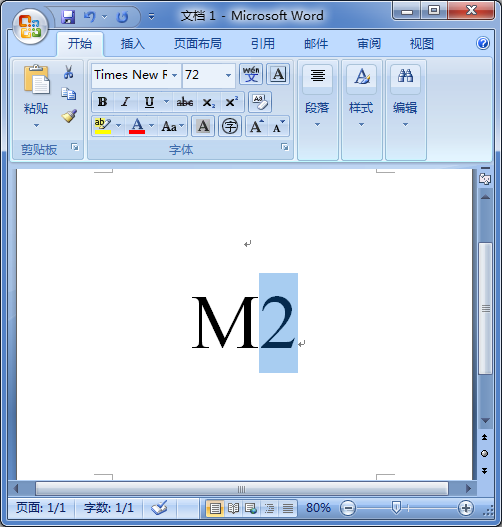Toggle Bold formatting
Screen dimensions: 502x527
tap(102, 102)
